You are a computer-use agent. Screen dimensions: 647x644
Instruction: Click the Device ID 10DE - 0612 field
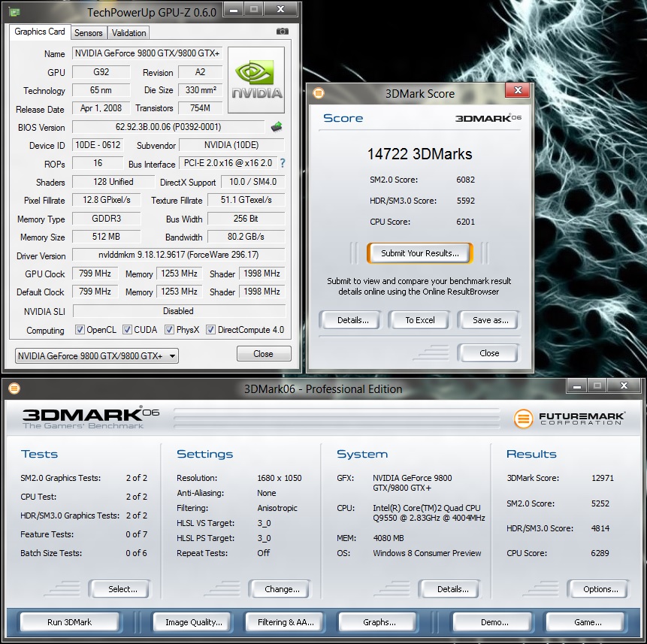98,145
